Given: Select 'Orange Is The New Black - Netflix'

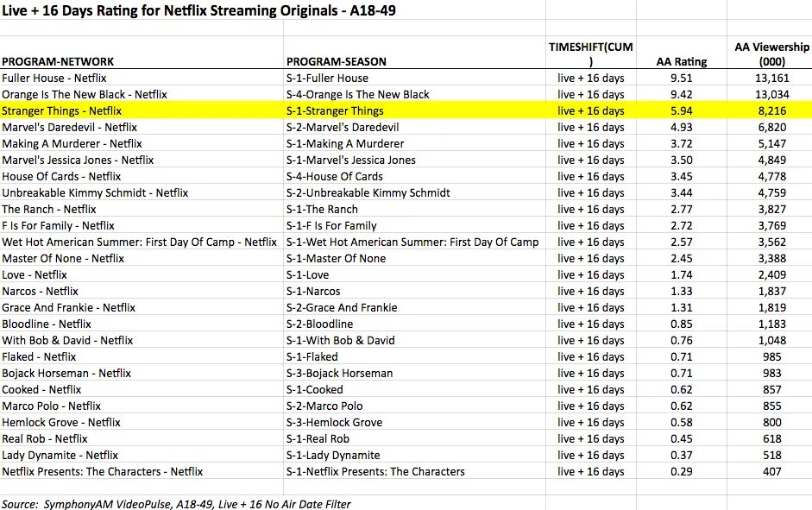Looking at the screenshot, I should point(85,95).
